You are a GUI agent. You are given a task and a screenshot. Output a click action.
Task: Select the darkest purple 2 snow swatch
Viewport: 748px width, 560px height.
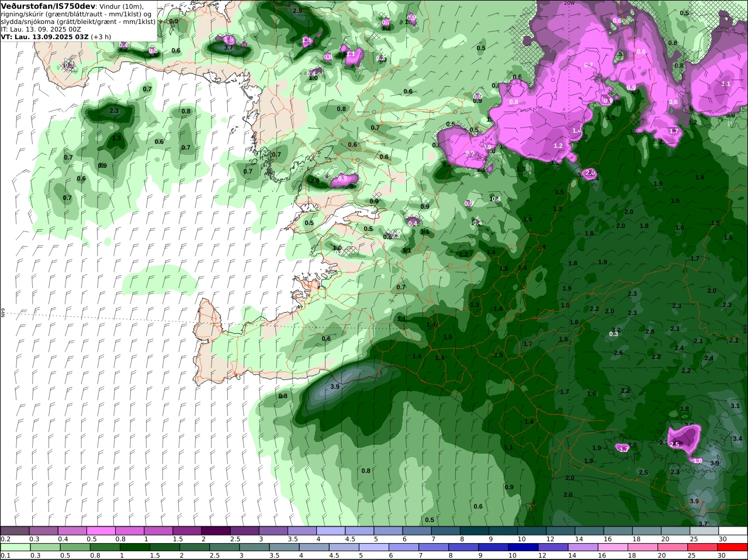tap(216, 531)
